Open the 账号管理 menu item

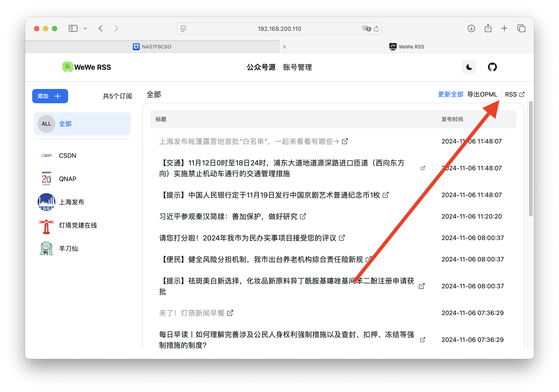297,67
